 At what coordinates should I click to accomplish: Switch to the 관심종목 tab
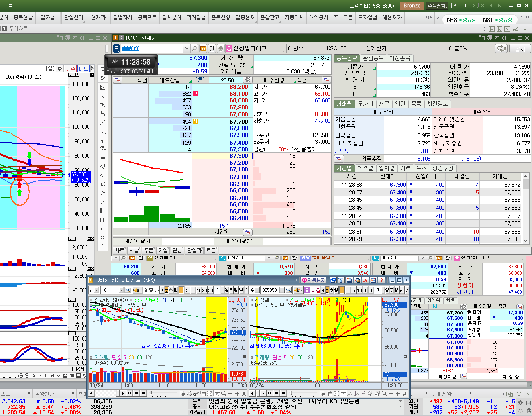tap(373, 58)
